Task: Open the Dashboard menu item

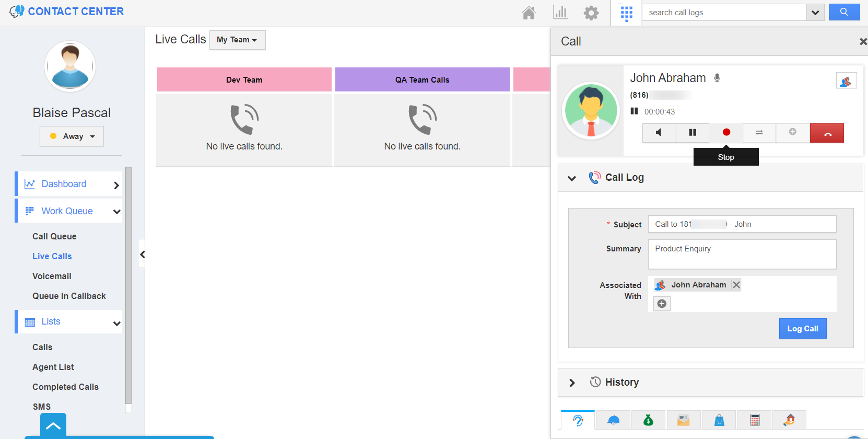Action: click(64, 184)
